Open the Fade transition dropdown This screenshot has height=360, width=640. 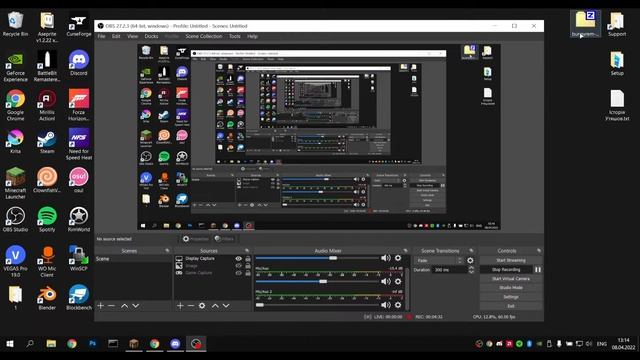pyautogui.click(x=440, y=260)
